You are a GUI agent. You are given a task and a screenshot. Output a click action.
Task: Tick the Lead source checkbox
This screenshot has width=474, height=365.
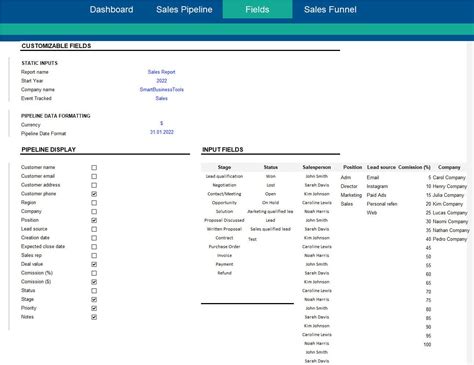94,229
